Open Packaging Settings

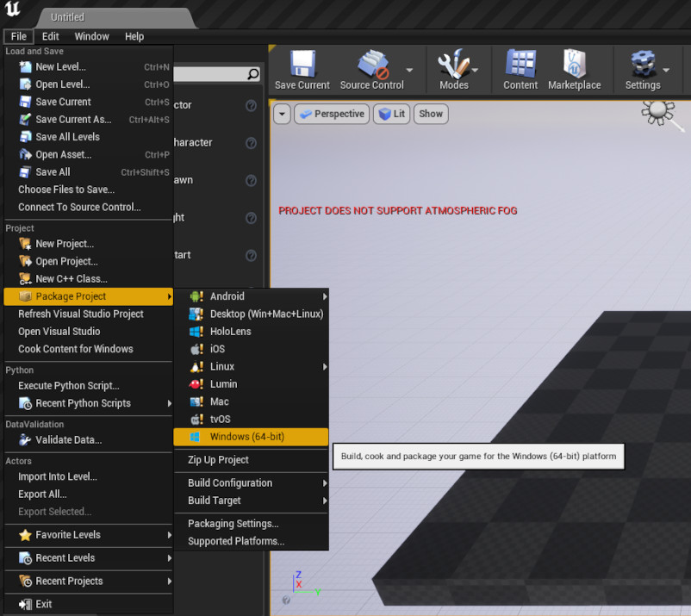point(252,524)
